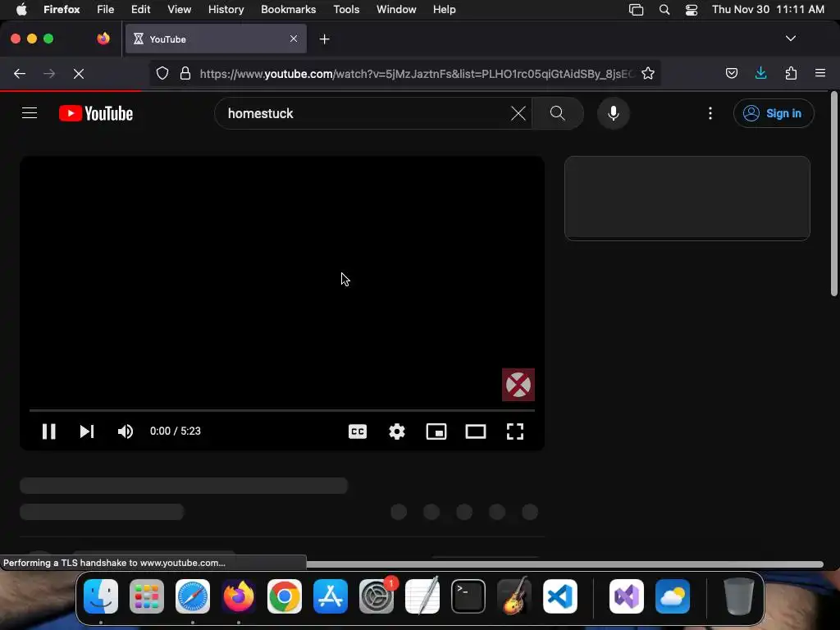
Task: Open the History menu
Action: (x=226, y=9)
